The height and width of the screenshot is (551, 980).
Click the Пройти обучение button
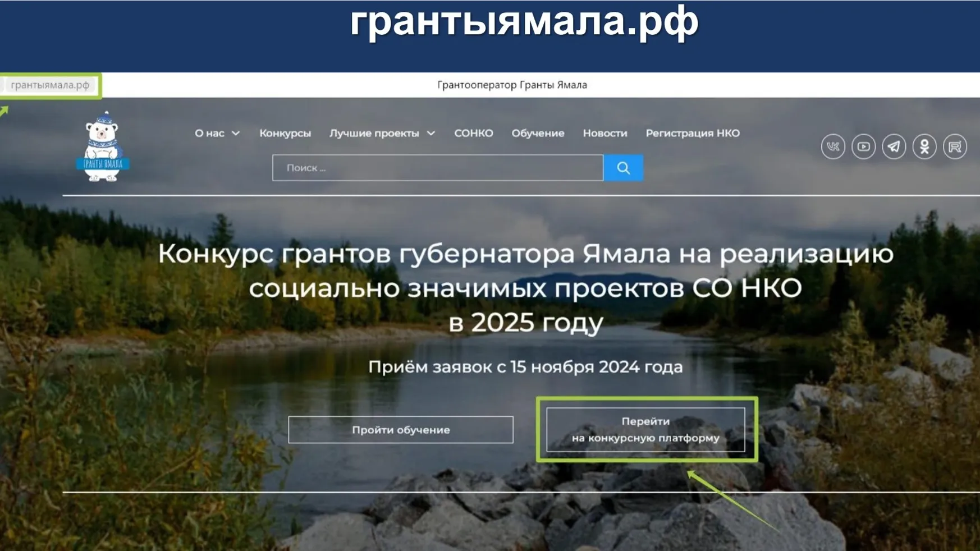point(401,430)
